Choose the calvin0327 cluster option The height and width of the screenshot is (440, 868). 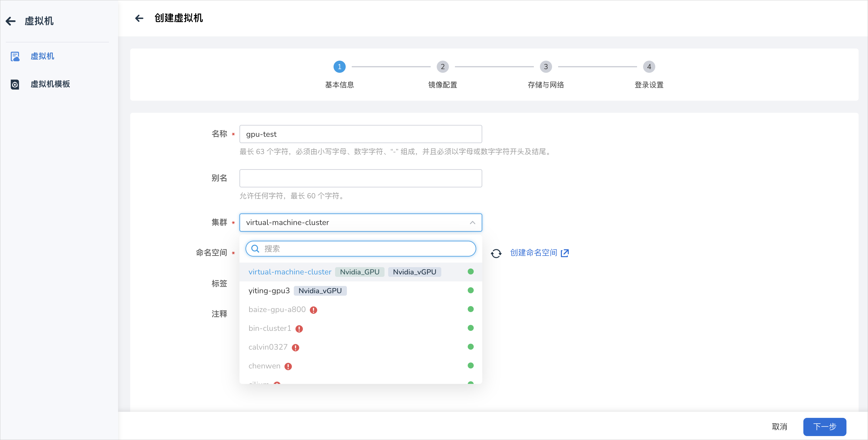pos(361,347)
